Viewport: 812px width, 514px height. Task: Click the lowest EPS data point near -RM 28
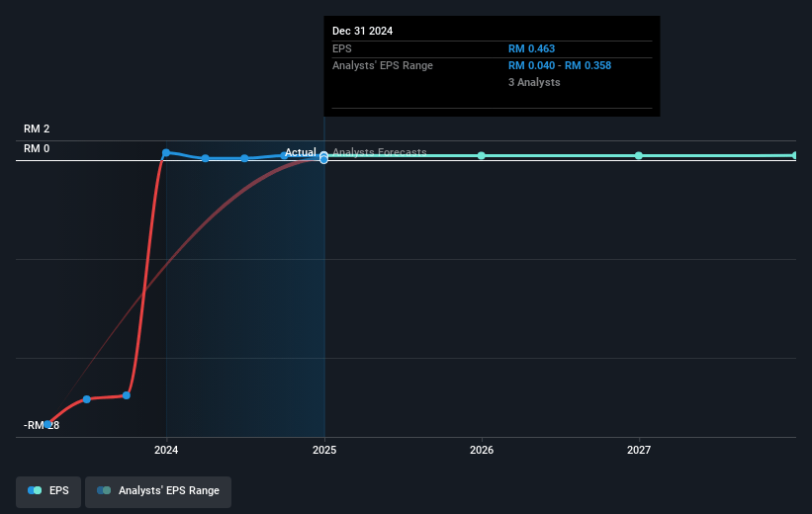[x=47, y=424]
